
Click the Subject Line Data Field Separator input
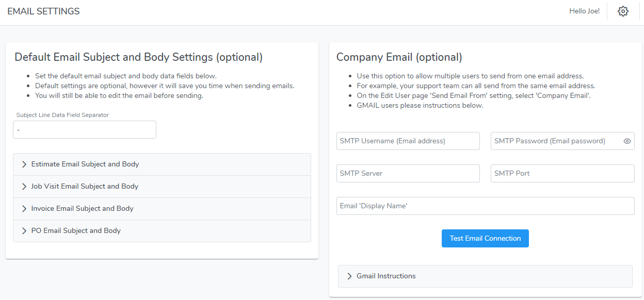(84, 129)
